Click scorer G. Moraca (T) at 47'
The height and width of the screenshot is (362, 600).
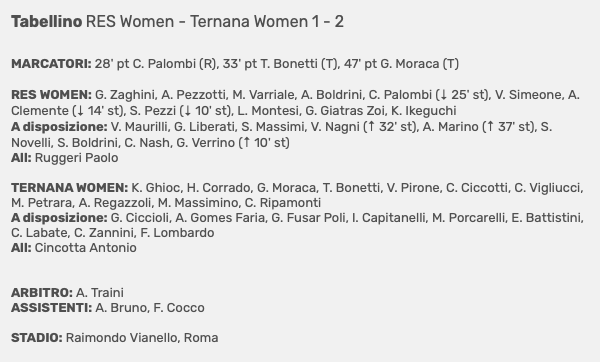point(419,64)
